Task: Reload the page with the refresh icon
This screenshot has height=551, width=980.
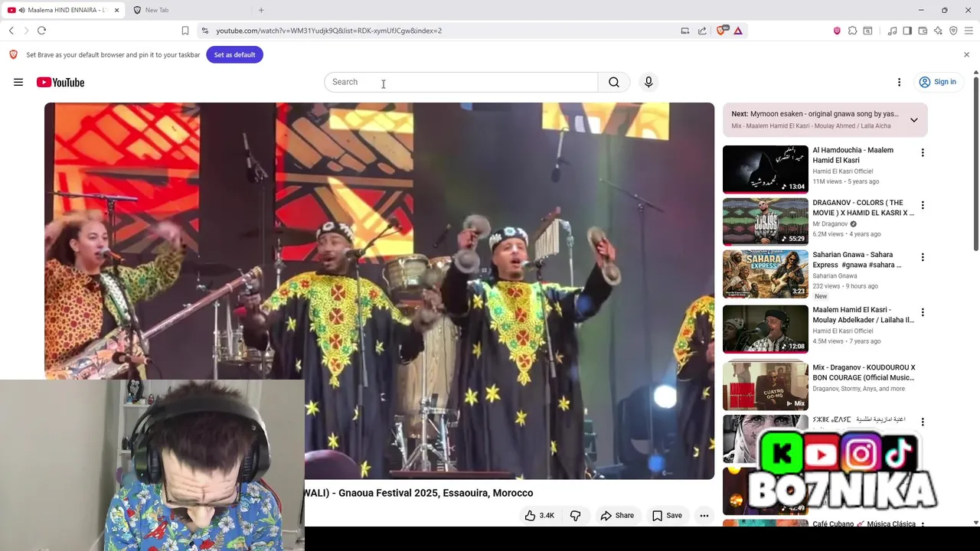Action: point(41,31)
